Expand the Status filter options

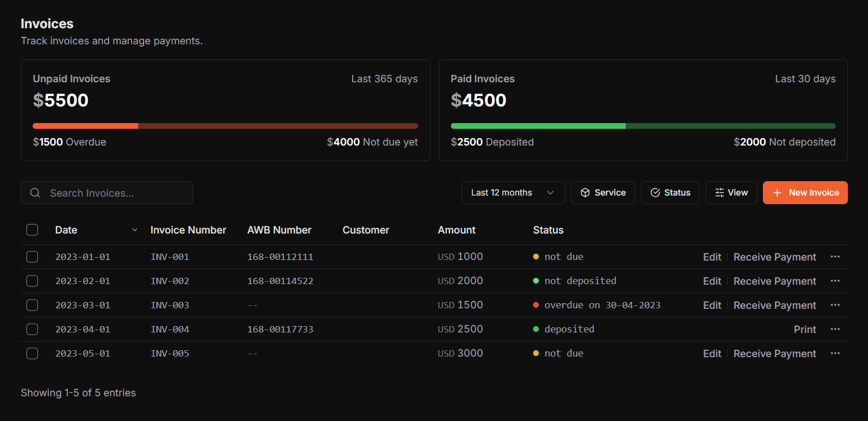tap(670, 192)
